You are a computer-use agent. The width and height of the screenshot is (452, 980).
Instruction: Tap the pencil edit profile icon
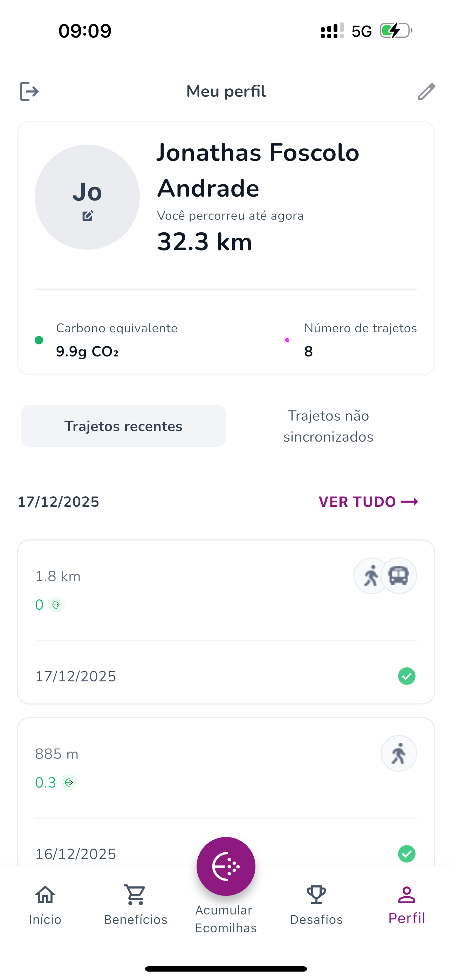(426, 91)
